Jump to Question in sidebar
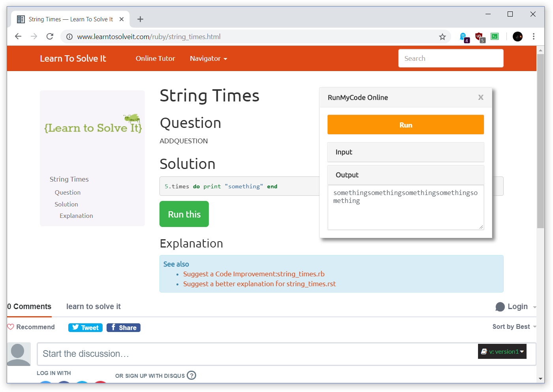This screenshot has height=392, width=553. click(x=67, y=192)
